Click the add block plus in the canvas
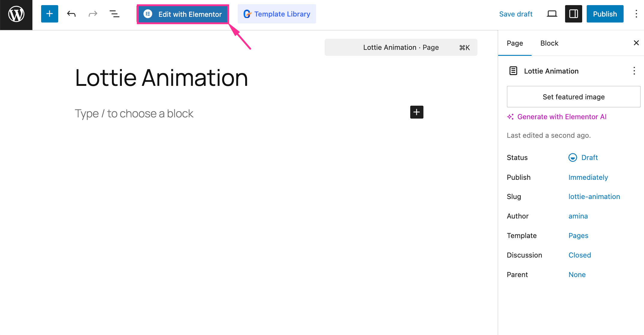 (417, 112)
